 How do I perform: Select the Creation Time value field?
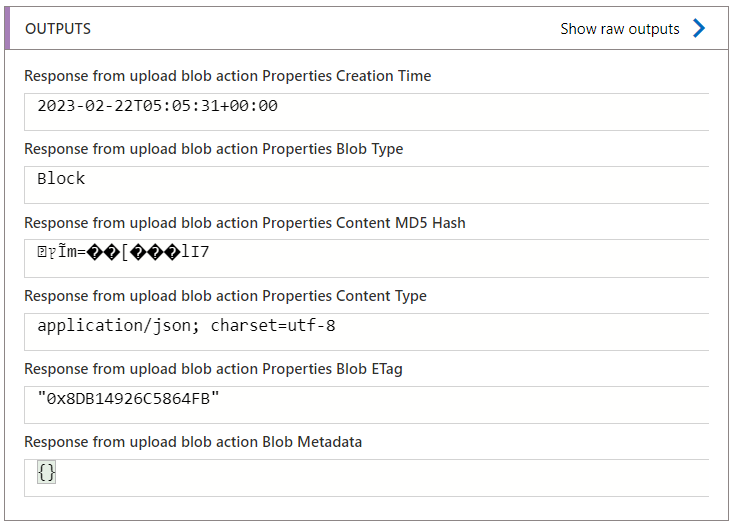[367, 112]
